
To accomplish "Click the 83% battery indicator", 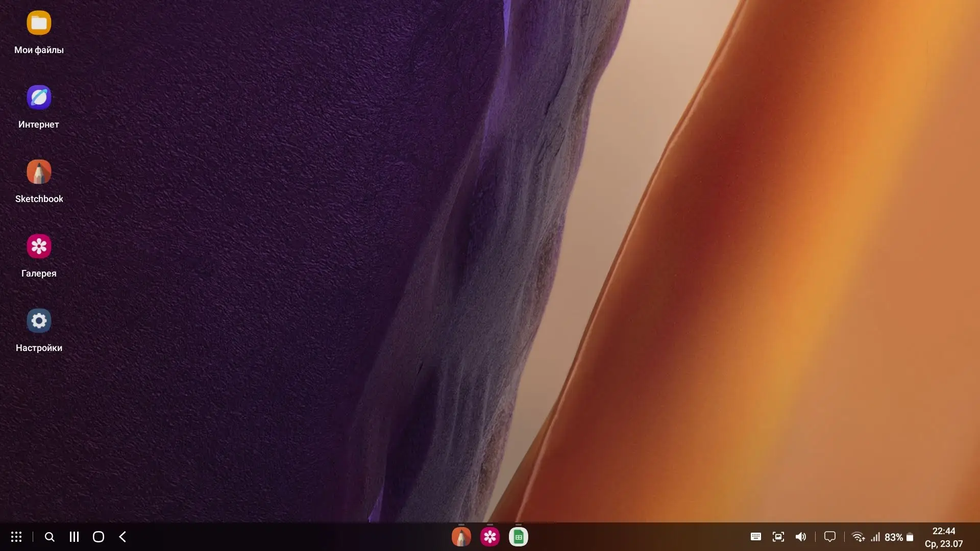I will tap(899, 537).
